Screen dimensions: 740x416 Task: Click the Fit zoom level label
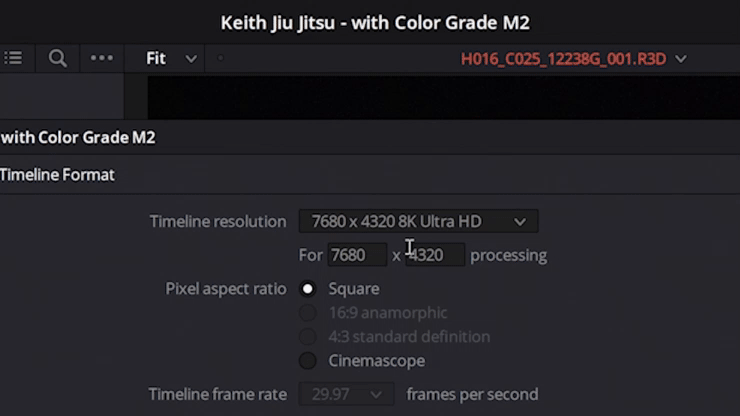[x=156, y=59]
